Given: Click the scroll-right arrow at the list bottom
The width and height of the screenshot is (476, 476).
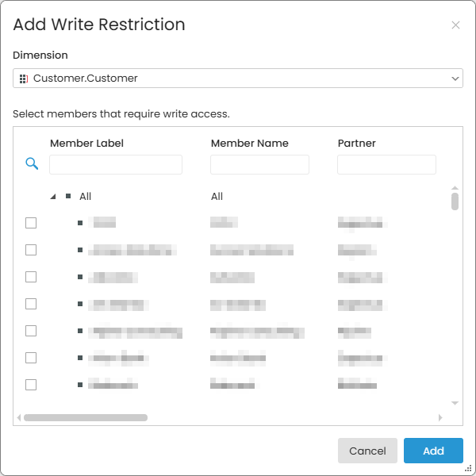Looking at the screenshot, I should [440, 418].
